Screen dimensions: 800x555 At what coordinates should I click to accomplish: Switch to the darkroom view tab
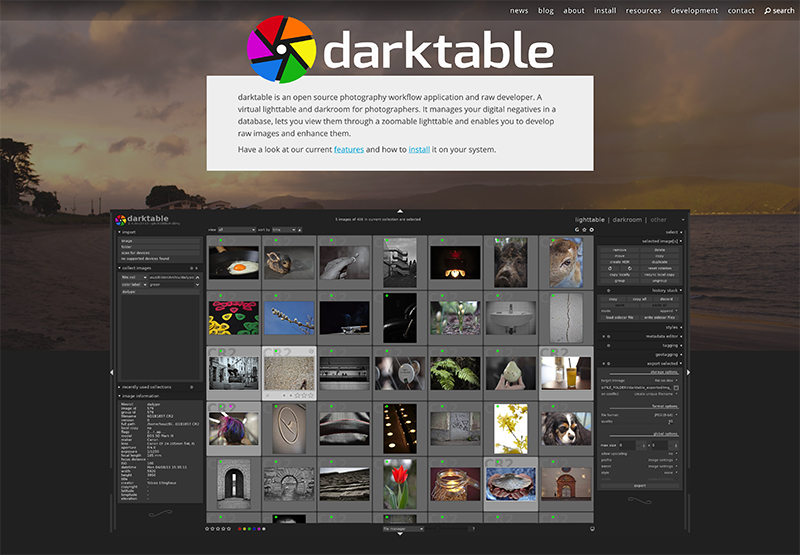click(x=627, y=220)
